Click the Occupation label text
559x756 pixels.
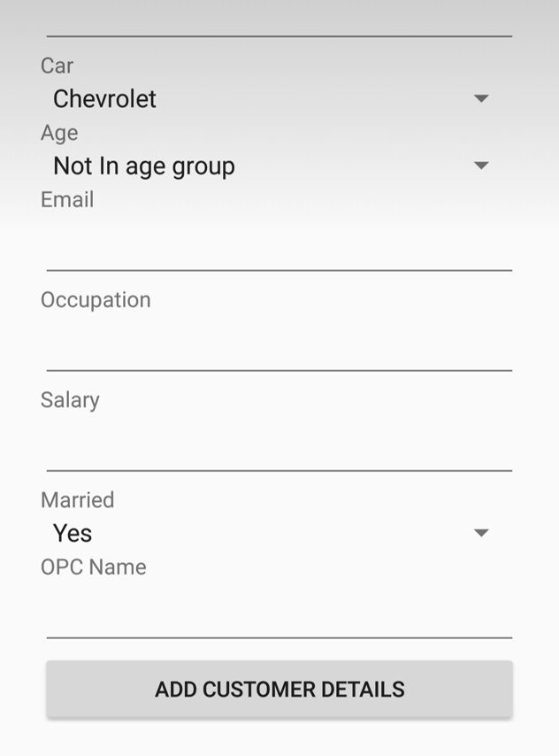pos(96,300)
